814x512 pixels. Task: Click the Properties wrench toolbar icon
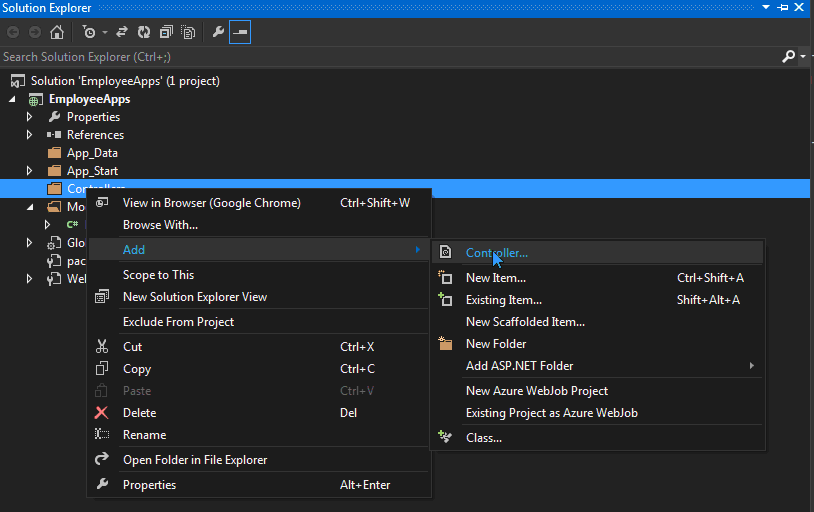218,32
